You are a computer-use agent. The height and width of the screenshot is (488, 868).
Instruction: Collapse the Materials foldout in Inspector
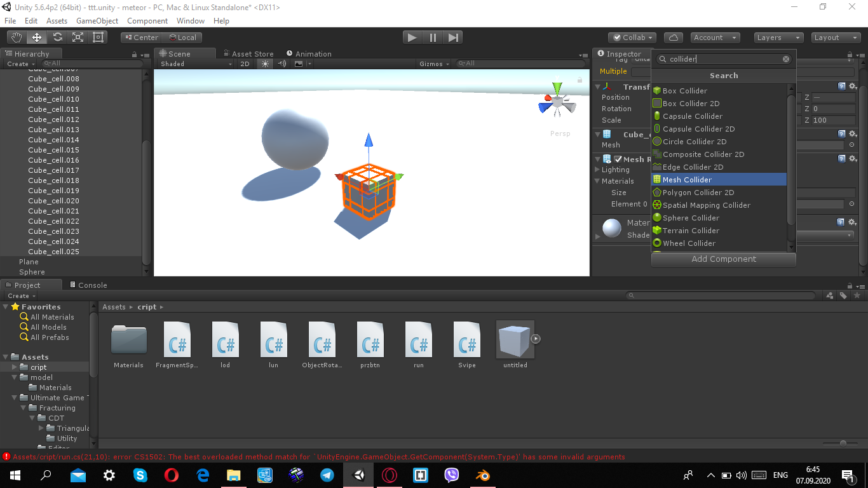click(x=597, y=181)
